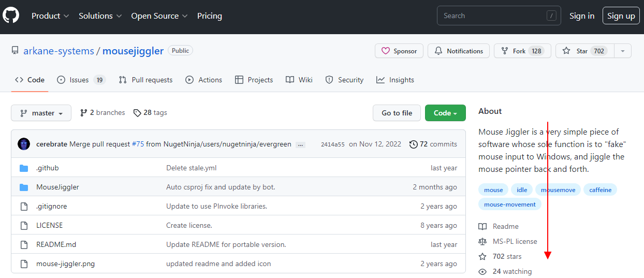Click the star icon next to 702 stars
The width and height of the screenshot is (644, 278).
tap(482, 256)
